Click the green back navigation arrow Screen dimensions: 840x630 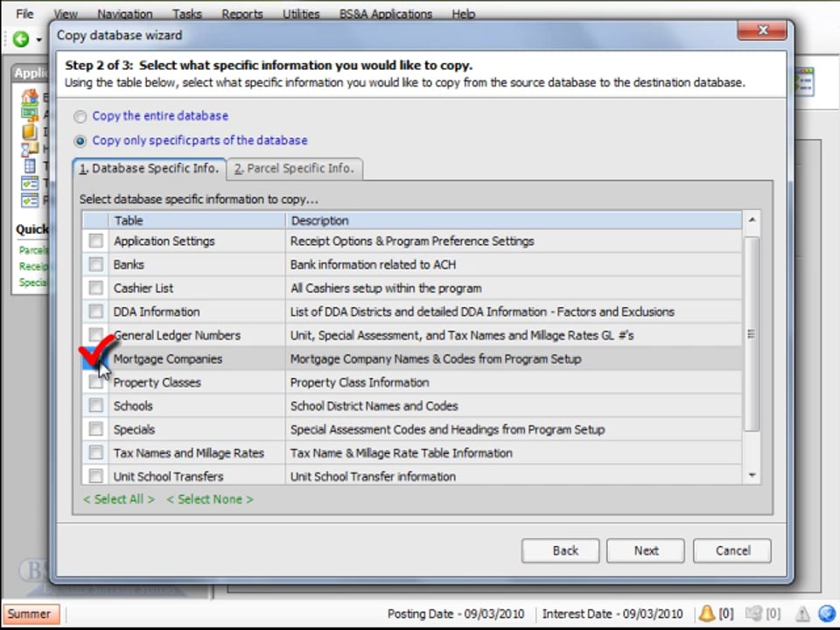(21, 38)
